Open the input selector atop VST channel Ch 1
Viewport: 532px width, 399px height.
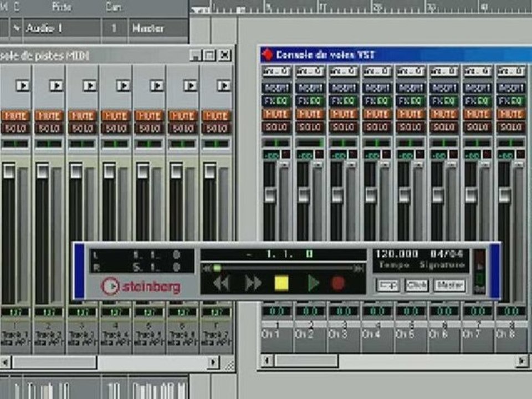277,71
